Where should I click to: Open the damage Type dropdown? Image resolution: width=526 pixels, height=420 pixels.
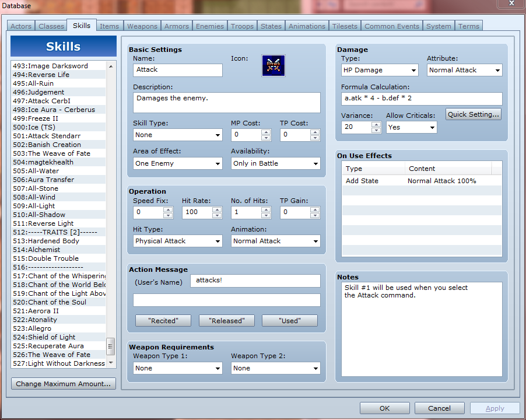pyautogui.click(x=380, y=70)
